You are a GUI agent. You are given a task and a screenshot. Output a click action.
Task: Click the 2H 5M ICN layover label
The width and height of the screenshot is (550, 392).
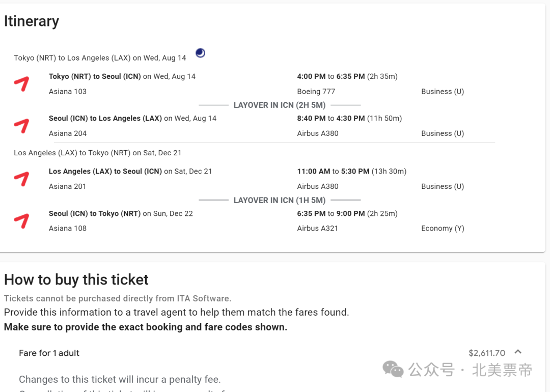(x=279, y=105)
